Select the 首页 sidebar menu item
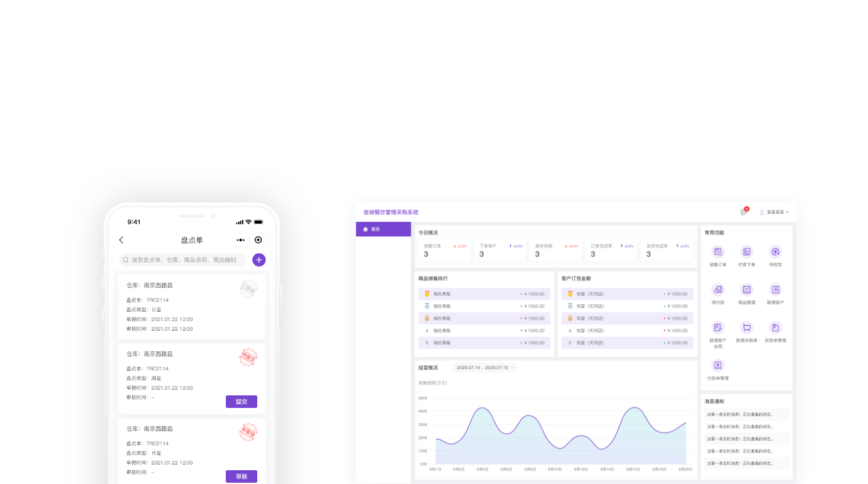The height and width of the screenshot is (484, 868). pyautogui.click(x=383, y=229)
